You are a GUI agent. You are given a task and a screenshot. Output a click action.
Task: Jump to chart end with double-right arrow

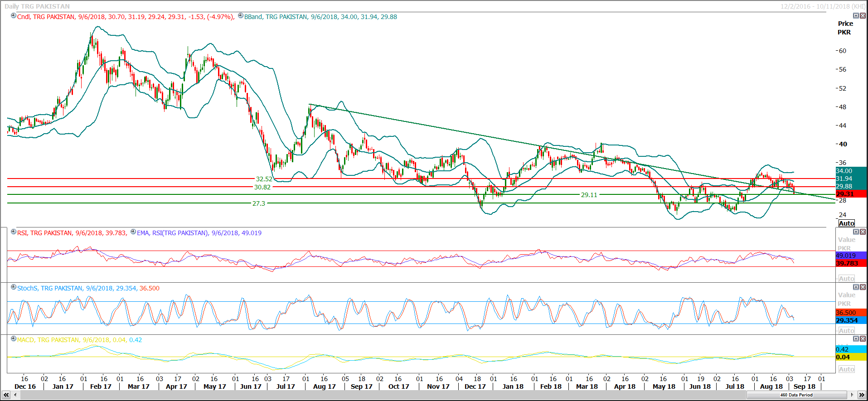tap(862, 395)
